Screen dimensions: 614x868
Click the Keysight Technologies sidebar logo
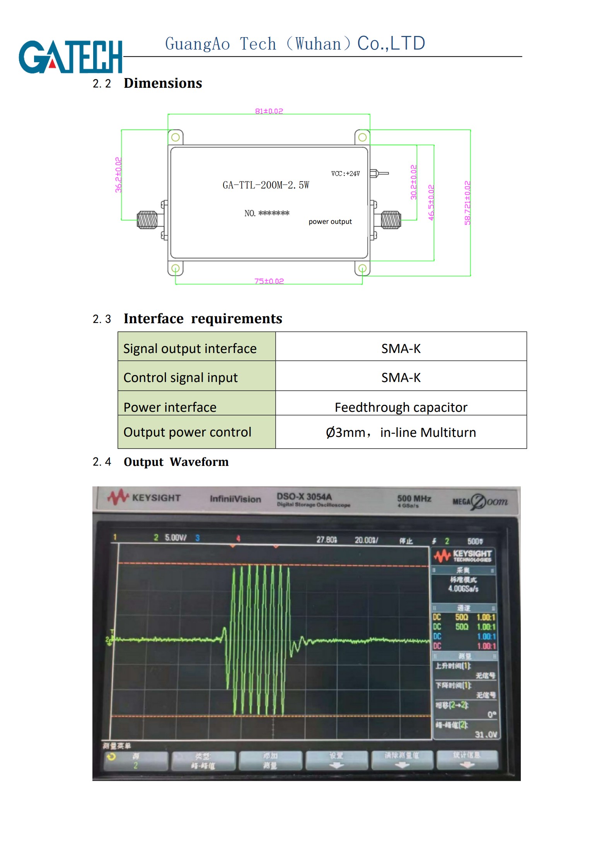click(463, 556)
